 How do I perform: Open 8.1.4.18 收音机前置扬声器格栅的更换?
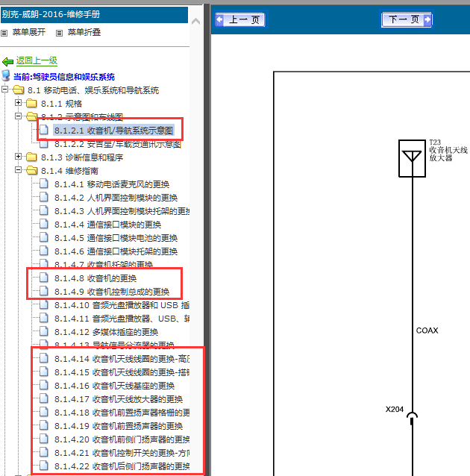coord(122,413)
